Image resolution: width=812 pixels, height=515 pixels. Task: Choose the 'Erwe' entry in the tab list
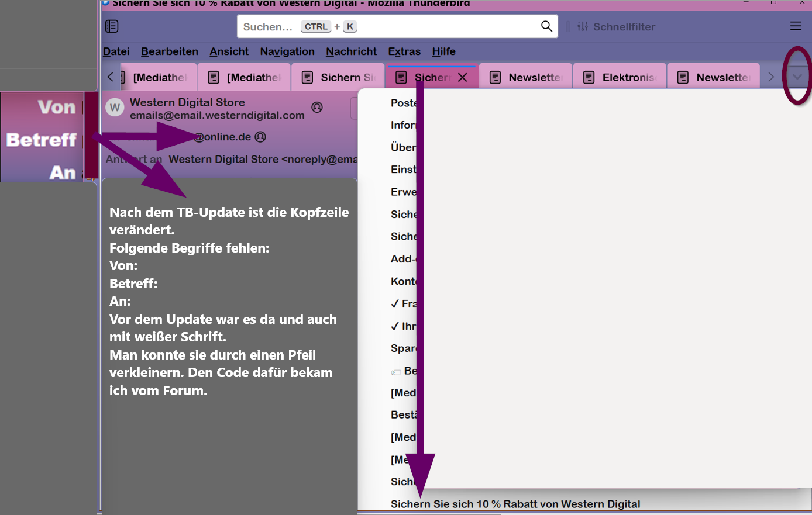point(404,192)
